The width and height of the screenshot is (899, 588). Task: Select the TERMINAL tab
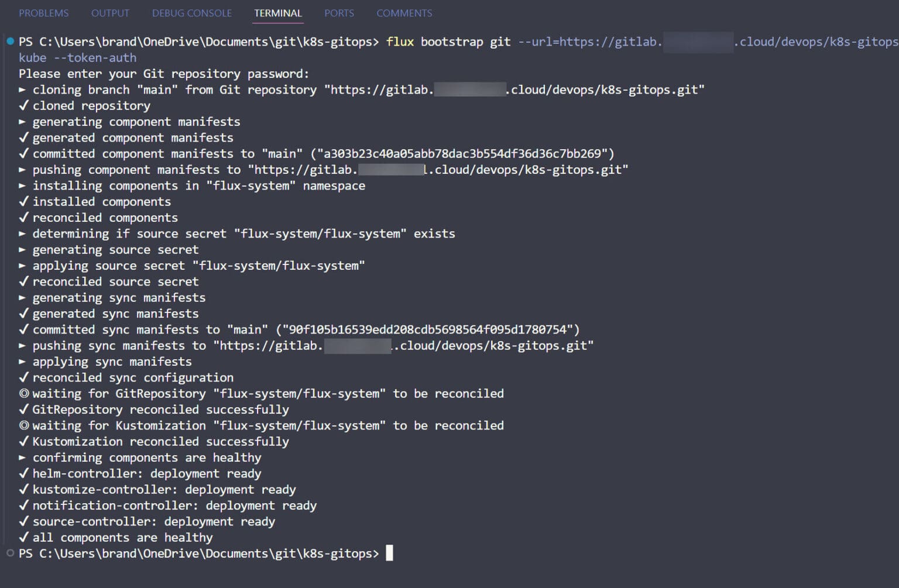pos(277,12)
